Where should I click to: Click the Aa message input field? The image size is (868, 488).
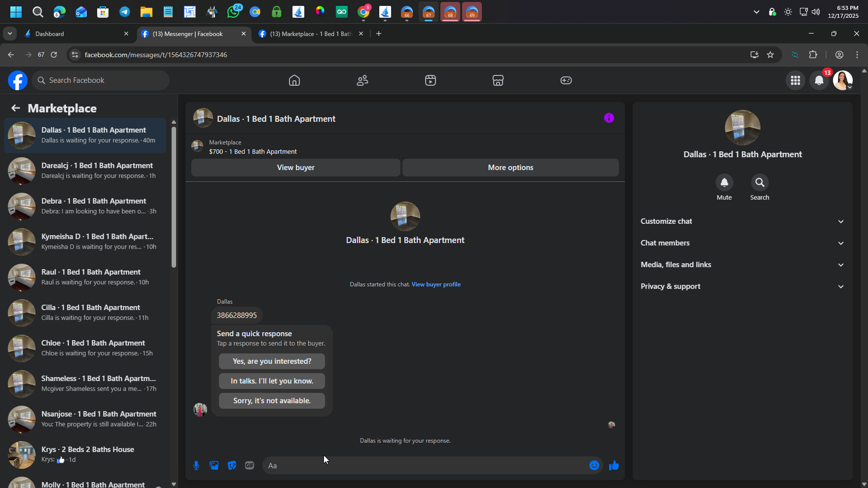424,465
